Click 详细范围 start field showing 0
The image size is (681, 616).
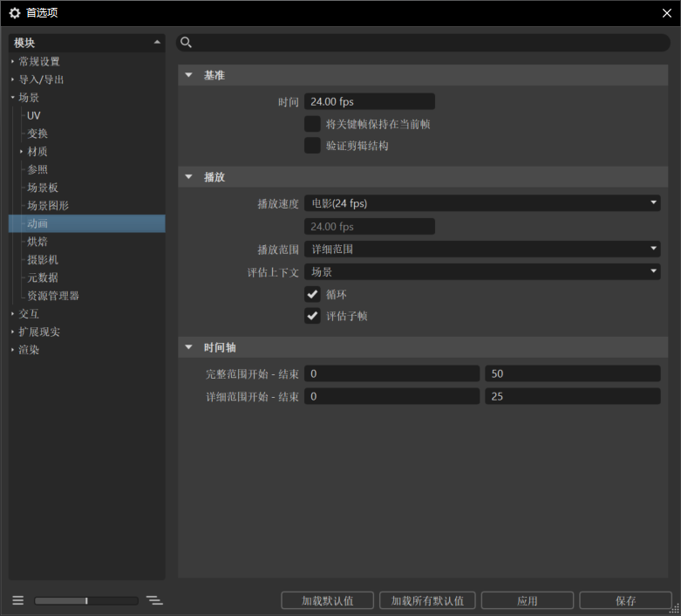pyautogui.click(x=392, y=396)
